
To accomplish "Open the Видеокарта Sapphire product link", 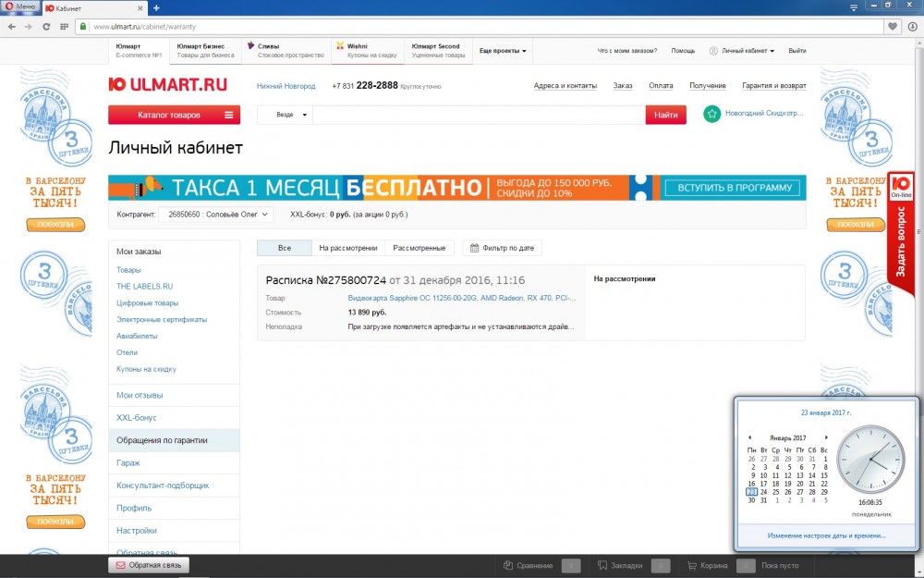I will point(462,299).
